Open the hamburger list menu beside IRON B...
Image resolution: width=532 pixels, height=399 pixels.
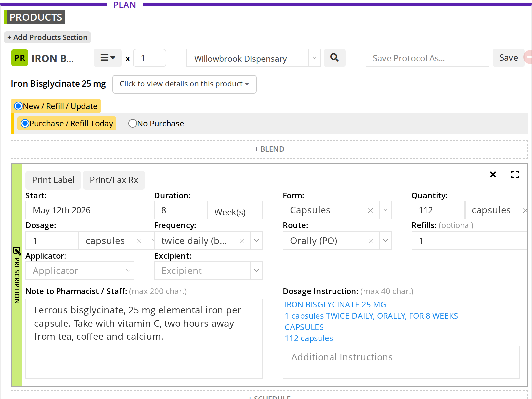tap(108, 58)
